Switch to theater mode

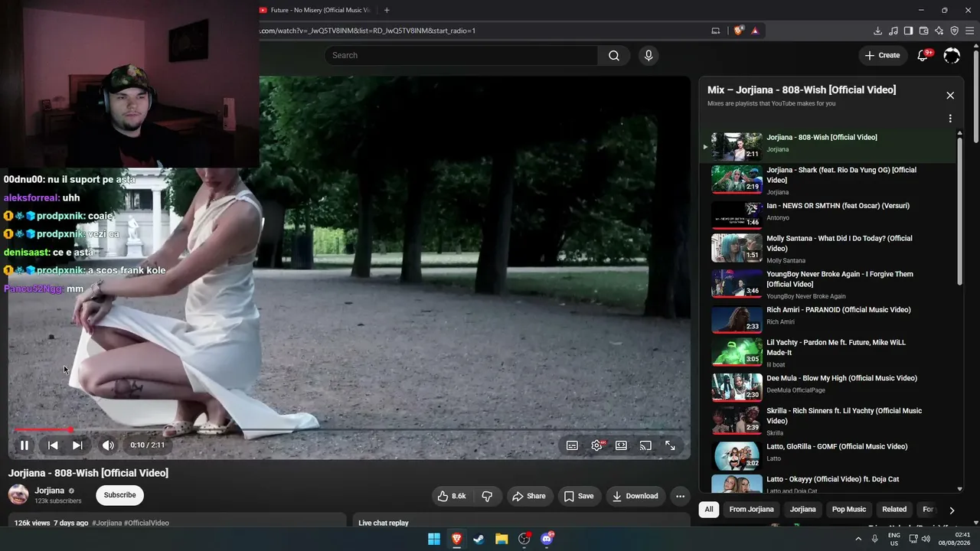point(621,445)
